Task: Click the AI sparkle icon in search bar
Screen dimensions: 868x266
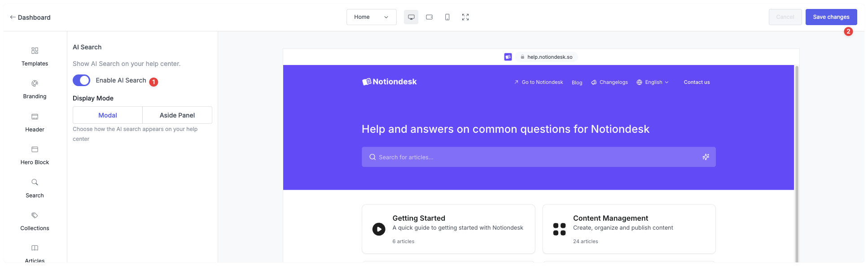Action: [706, 157]
